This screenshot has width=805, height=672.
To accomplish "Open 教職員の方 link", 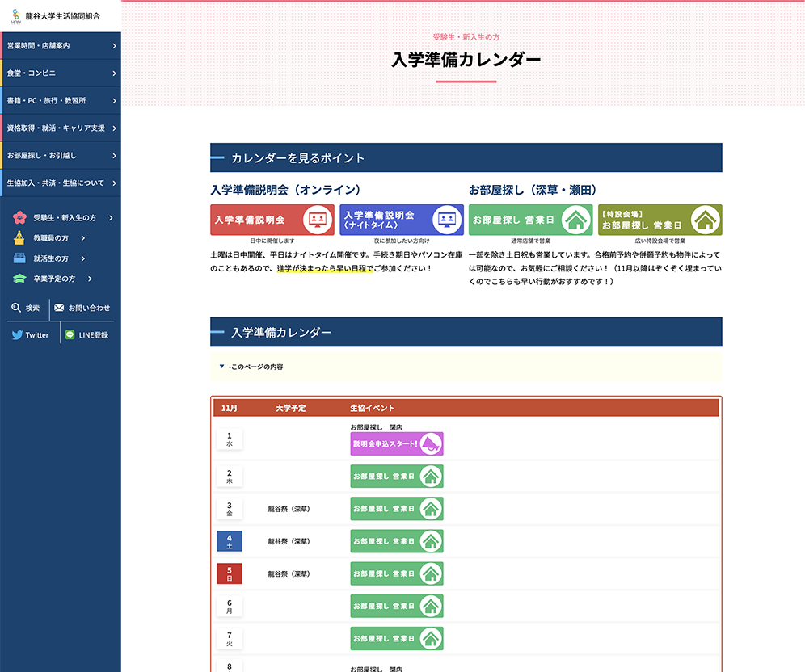I will click(x=51, y=238).
